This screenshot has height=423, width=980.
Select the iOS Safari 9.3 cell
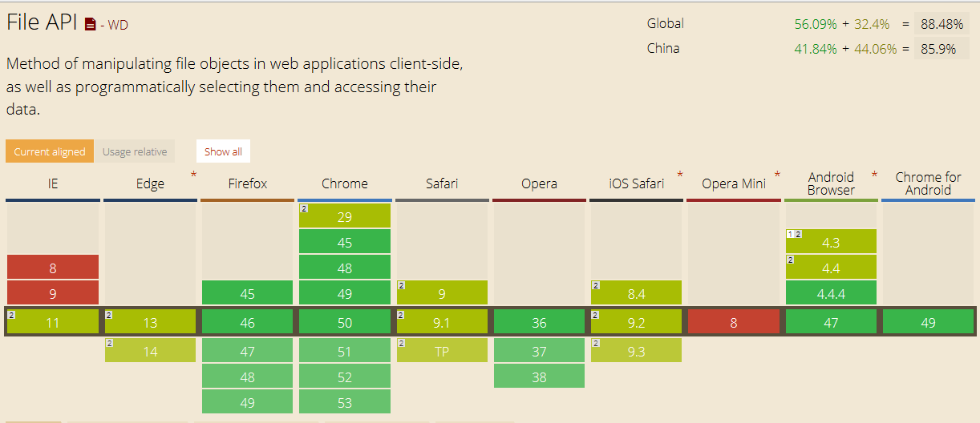pos(637,351)
